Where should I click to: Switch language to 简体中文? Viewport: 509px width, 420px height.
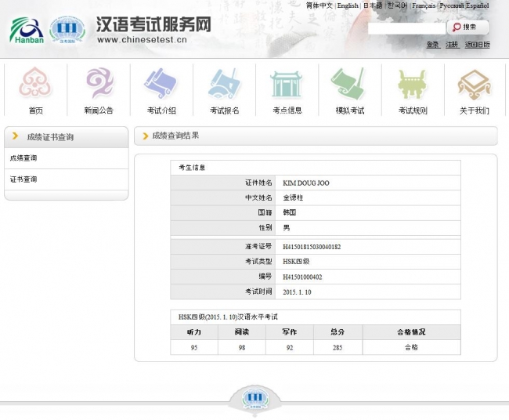click(x=319, y=5)
